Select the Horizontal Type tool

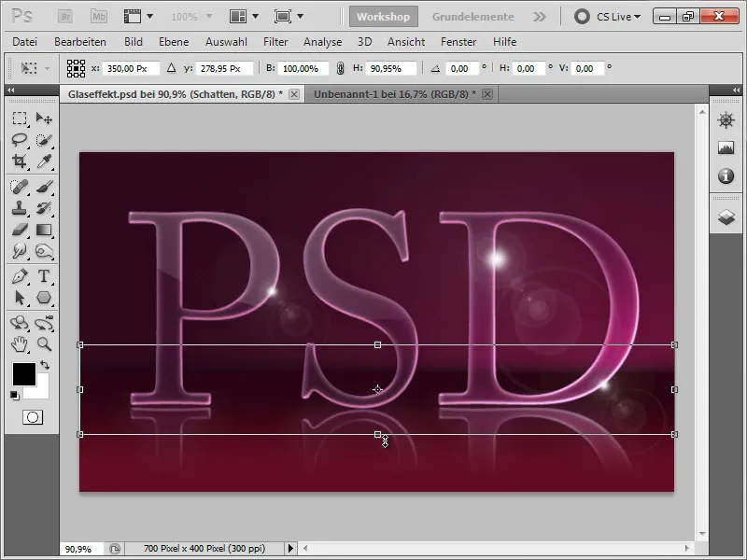click(44, 276)
